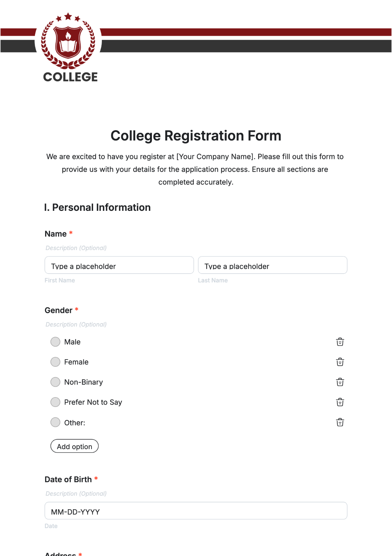
Task: Select the "I. Personal Information" heading
Action: click(x=97, y=207)
